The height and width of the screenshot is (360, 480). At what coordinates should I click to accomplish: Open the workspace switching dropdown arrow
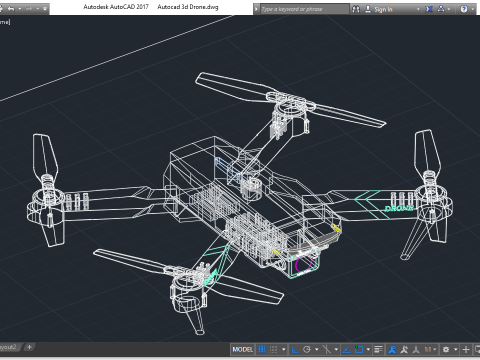pos(455,349)
